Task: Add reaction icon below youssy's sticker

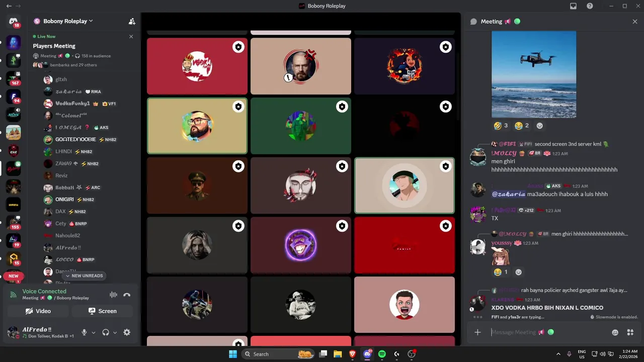Action: [x=518, y=272]
